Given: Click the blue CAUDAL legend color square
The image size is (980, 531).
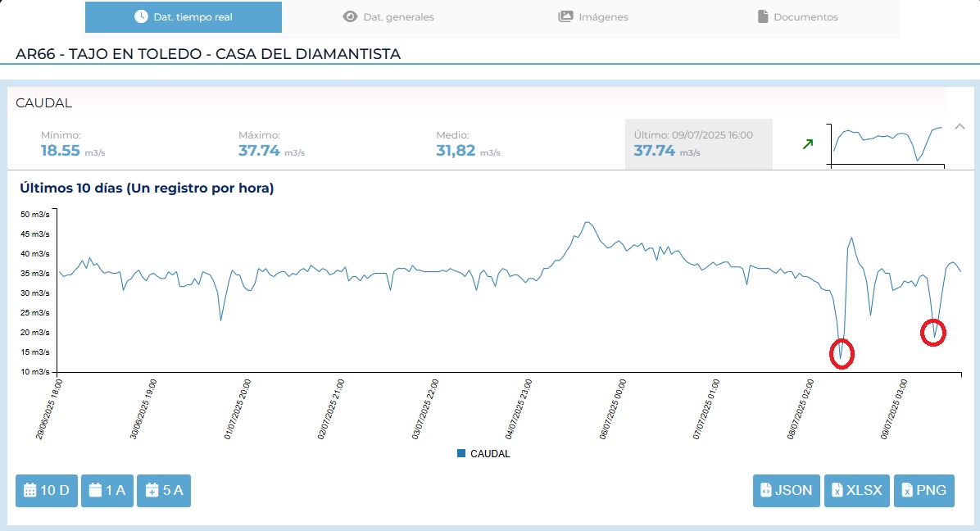Looking at the screenshot, I should [461, 453].
